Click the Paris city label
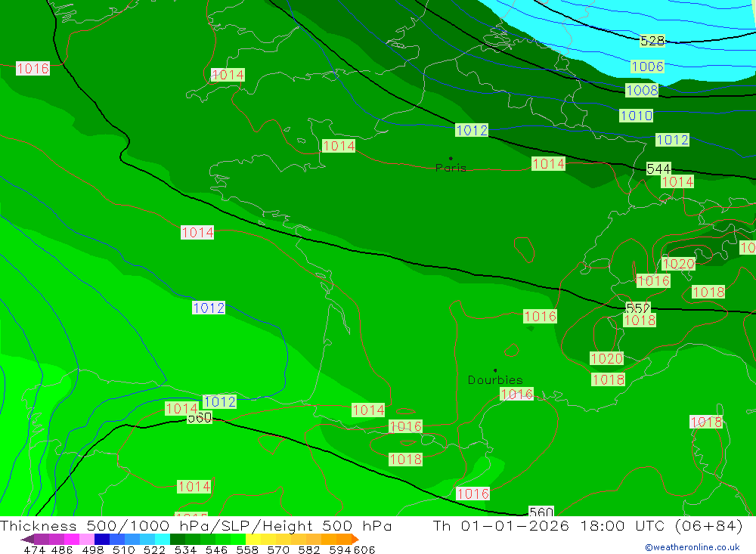The width and height of the screenshot is (756, 554). [x=451, y=168]
